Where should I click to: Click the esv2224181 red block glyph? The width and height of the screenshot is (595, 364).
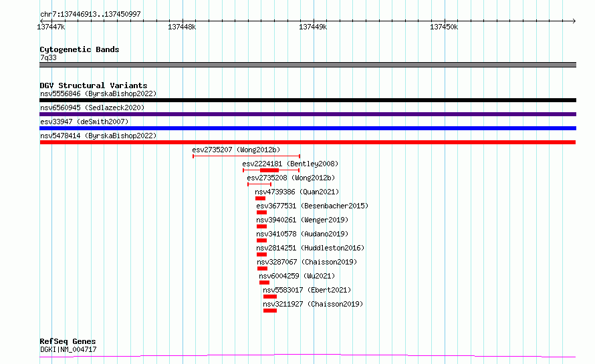click(x=269, y=170)
